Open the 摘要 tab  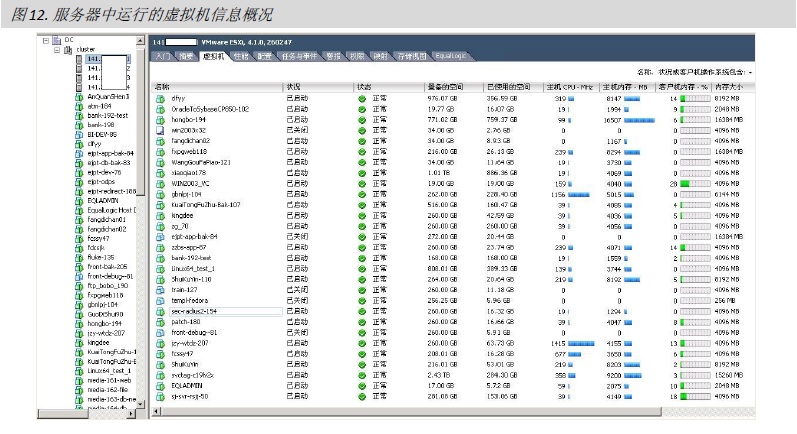(x=186, y=56)
